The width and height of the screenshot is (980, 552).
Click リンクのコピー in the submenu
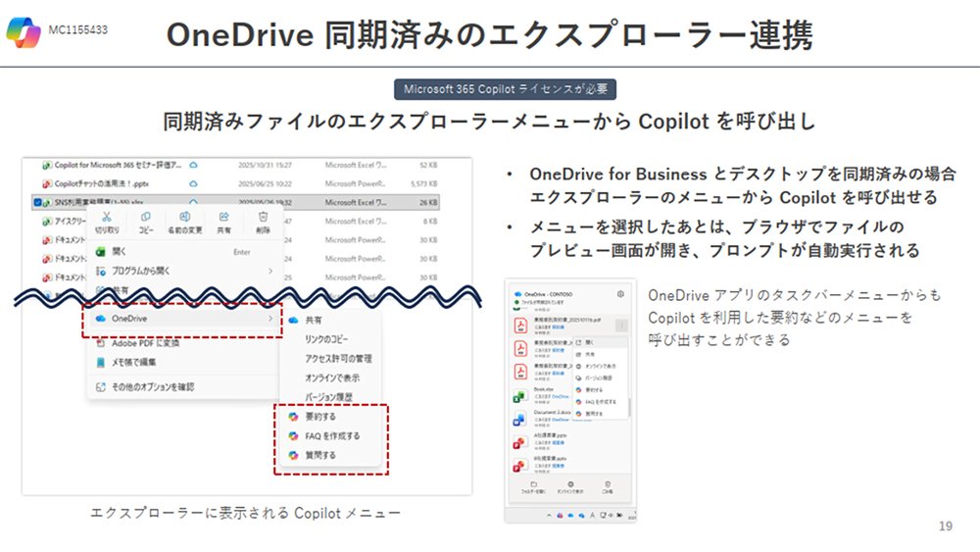(x=330, y=339)
